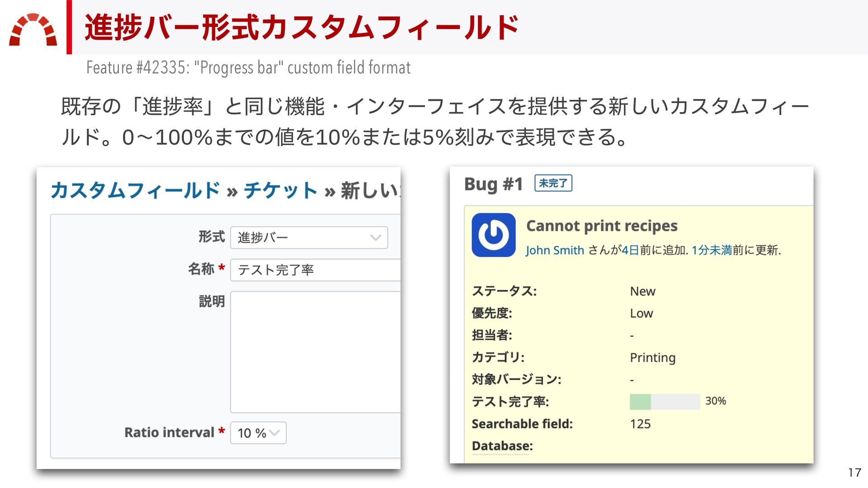The width and height of the screenshot is (868, 488).
Task: Click the 1分未満 updated-time link
Action: pyautogui.click(x=712, y=250)
